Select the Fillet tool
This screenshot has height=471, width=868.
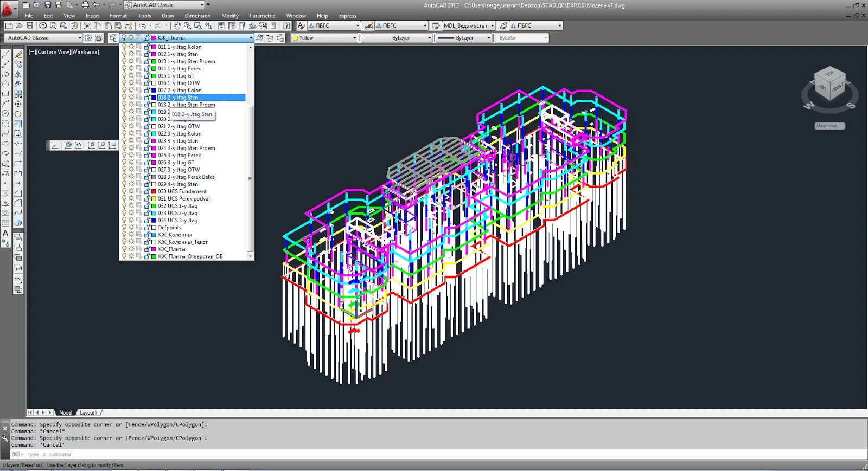pos(18,203)
